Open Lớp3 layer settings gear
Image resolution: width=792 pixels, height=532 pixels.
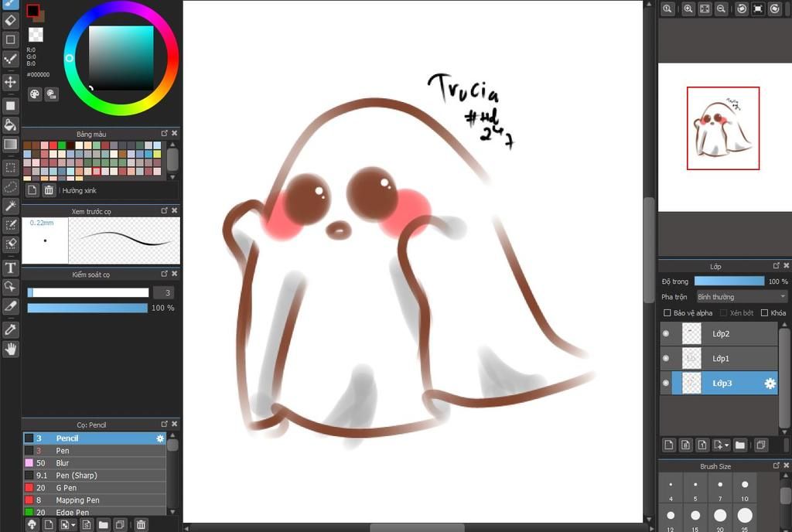tap(770, 384)
